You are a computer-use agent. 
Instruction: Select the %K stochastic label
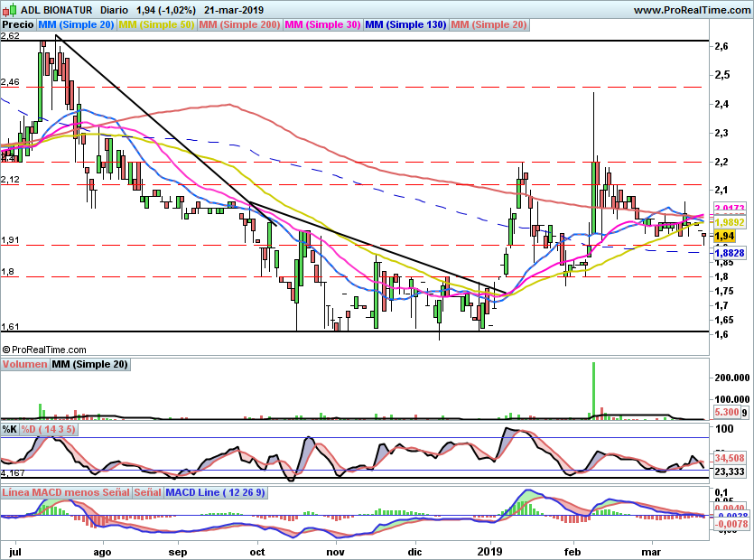[10, 429]
